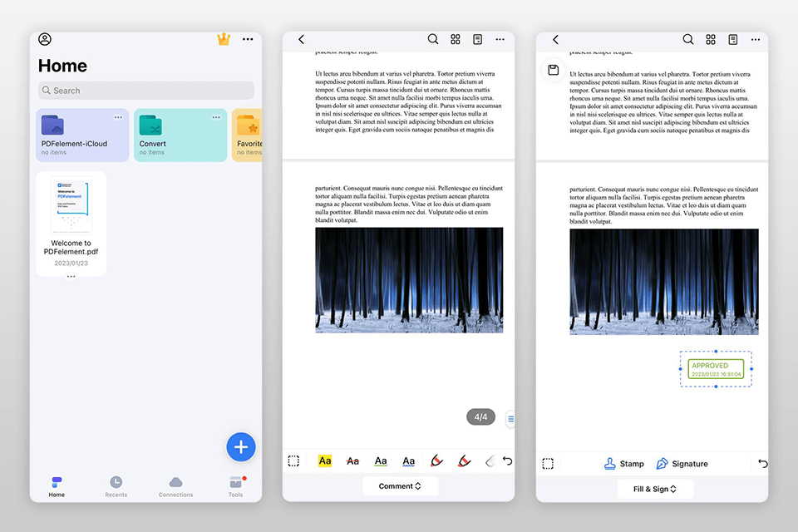Select the eraser tool in Comment toolbar
This screenshot has height=532, width=798.
(x=490, y=461)
